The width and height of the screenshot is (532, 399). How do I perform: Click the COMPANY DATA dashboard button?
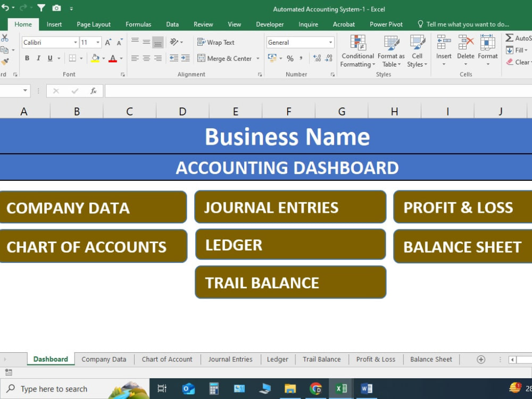click(93, 207)
